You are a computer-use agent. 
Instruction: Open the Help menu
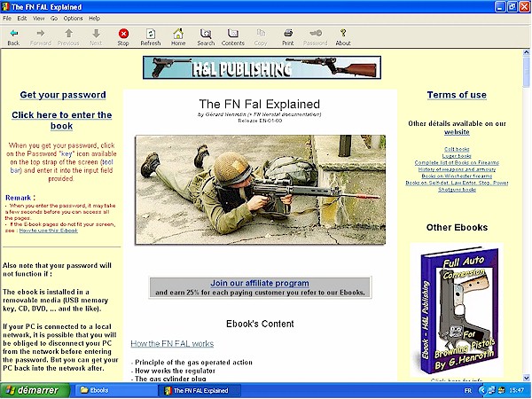[x=94, y=19]
